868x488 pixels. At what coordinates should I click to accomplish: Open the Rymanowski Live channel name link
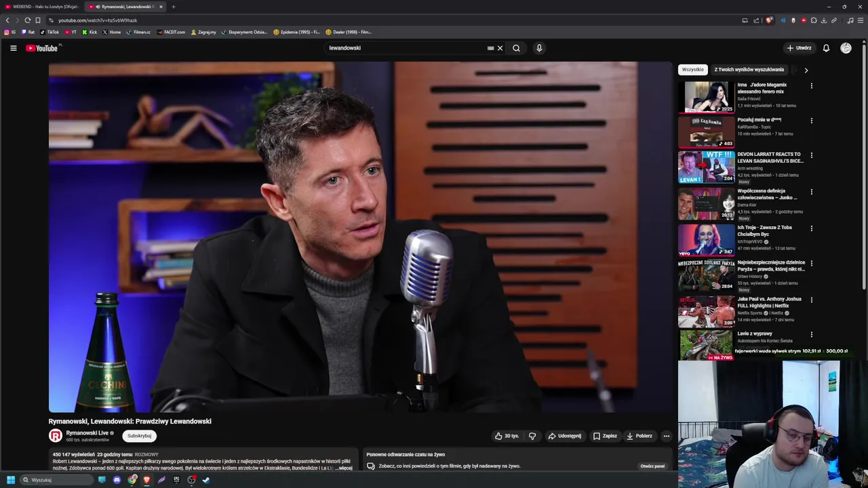tap(87, 433)
